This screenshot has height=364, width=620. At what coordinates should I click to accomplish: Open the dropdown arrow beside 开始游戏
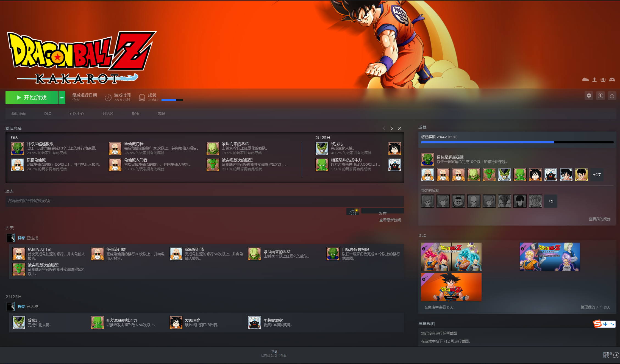click(x=62, y=98)
